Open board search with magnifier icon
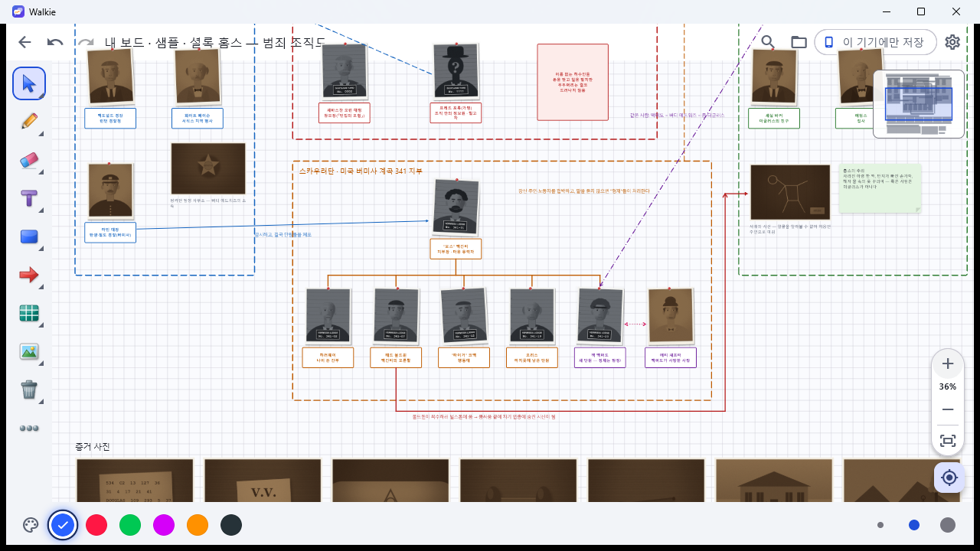980x551 pixels. pyautogui.click(x=768, y=42)
